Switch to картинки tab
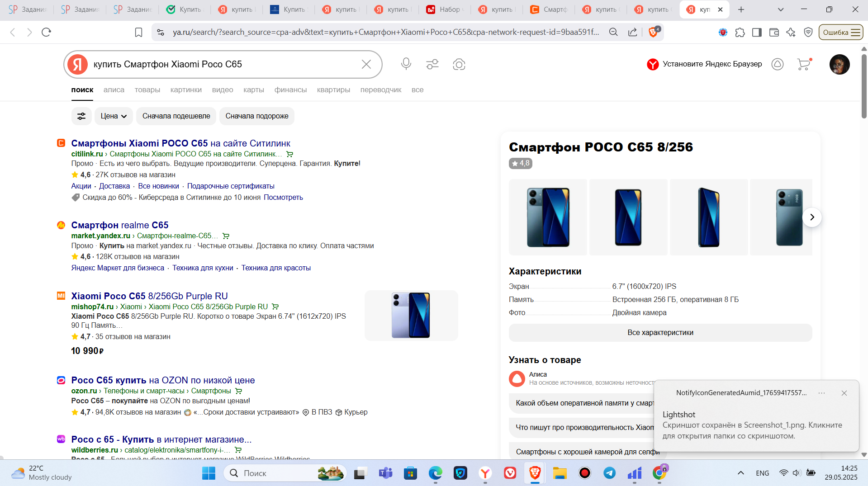Image resolution: width=868 pixels, height=486 pixels. (x=186, y=90)
